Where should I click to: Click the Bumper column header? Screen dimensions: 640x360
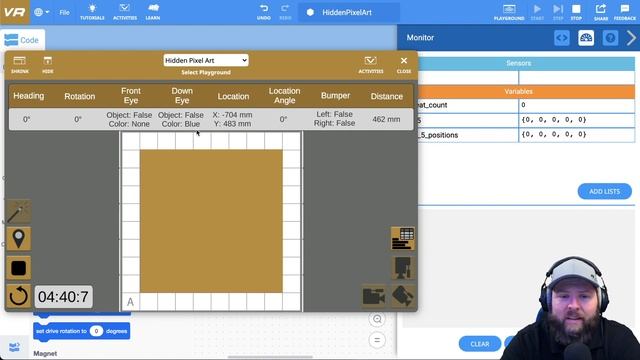(336, 96)
